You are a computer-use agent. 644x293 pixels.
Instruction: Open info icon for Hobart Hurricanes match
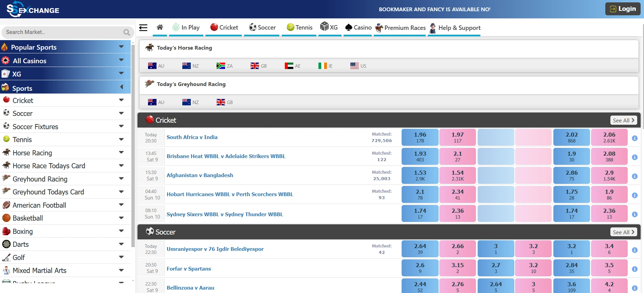634,195
